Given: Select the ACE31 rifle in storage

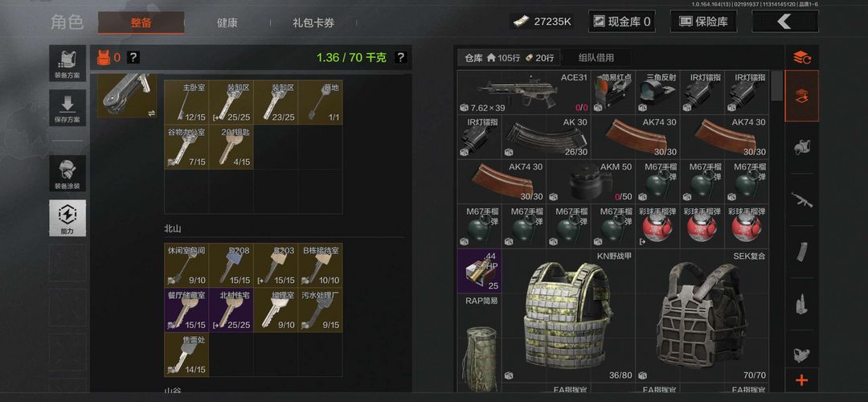Looking at the screenshot, I should click(x=524, y=92).
